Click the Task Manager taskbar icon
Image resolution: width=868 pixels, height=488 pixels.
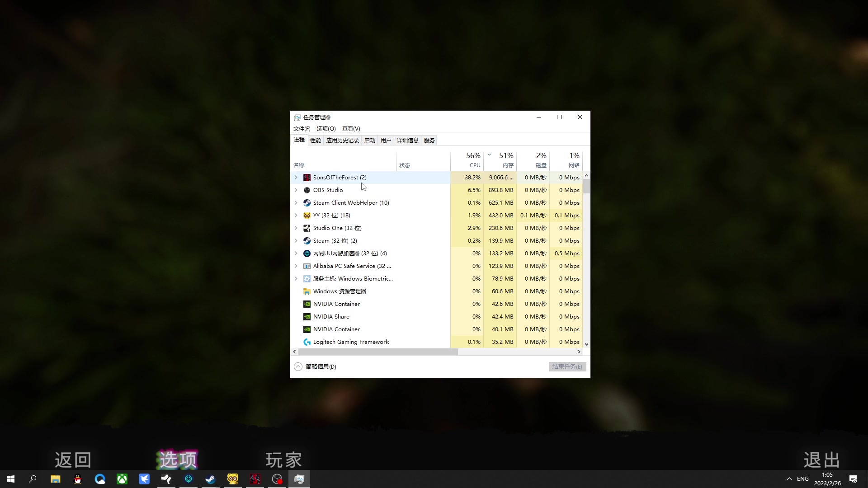299,479
